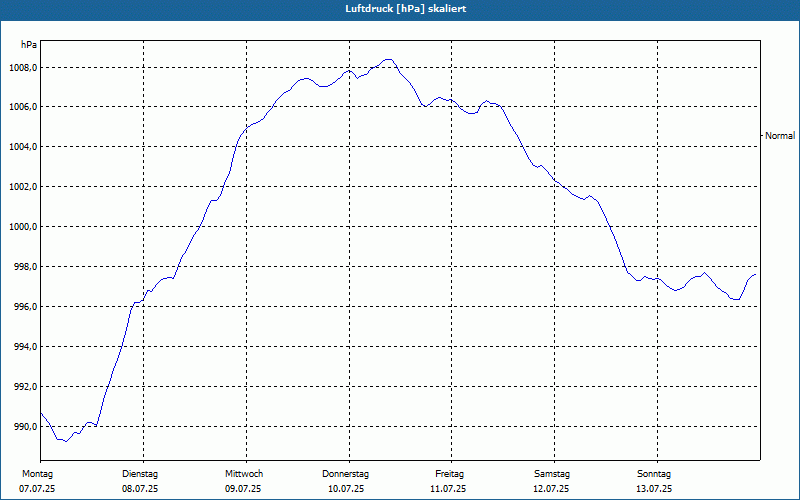800x500 pixels.
Task: Click the 'Sonntag' day label
Action: coord(654,474)
